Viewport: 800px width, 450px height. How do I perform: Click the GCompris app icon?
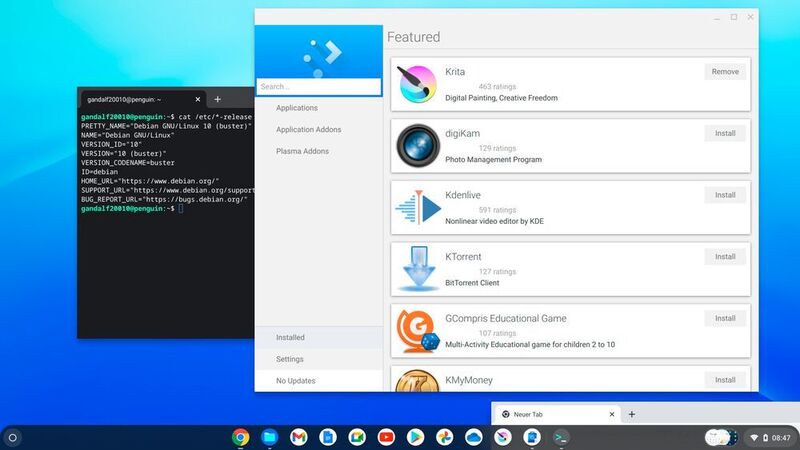[418, 331]
